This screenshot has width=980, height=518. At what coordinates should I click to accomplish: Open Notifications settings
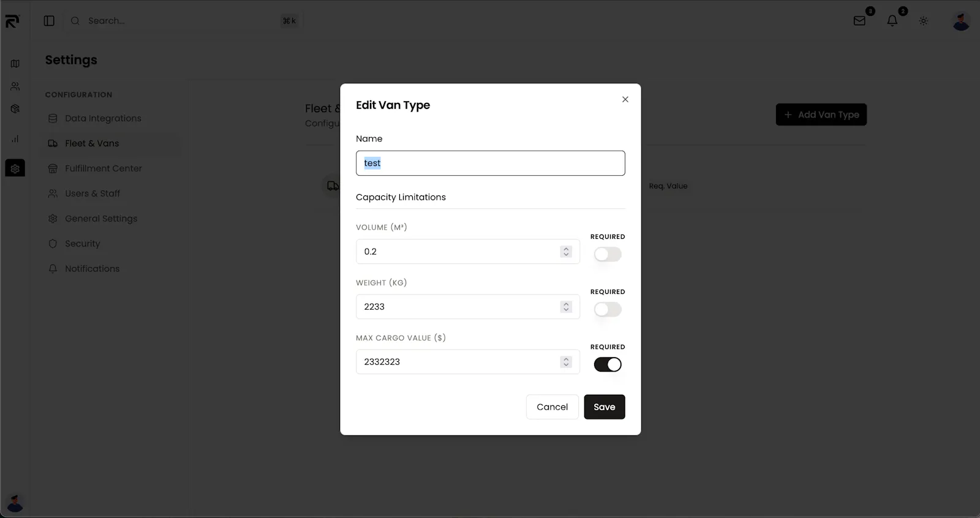pos(111,269)
